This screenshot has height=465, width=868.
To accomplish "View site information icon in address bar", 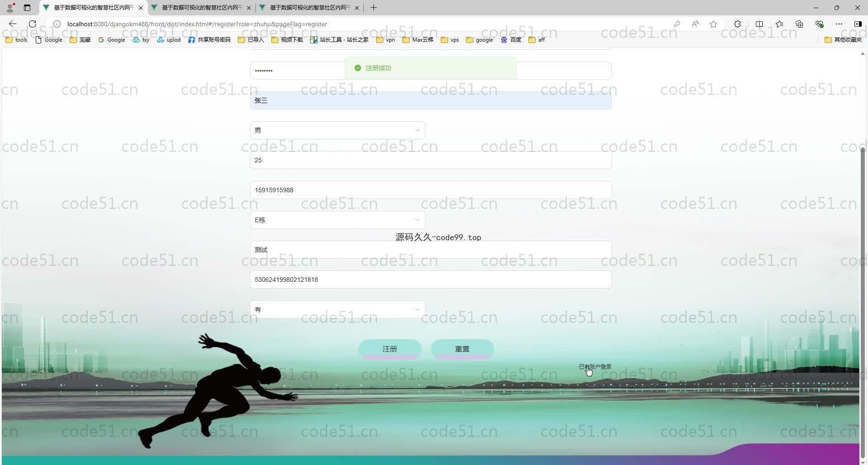I will (x=57, y=24).
